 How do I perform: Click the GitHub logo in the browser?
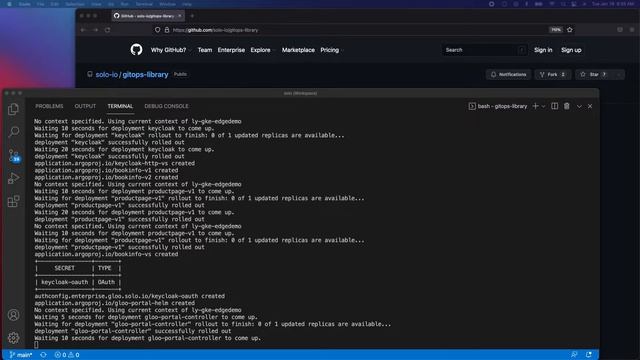point(136,50)
